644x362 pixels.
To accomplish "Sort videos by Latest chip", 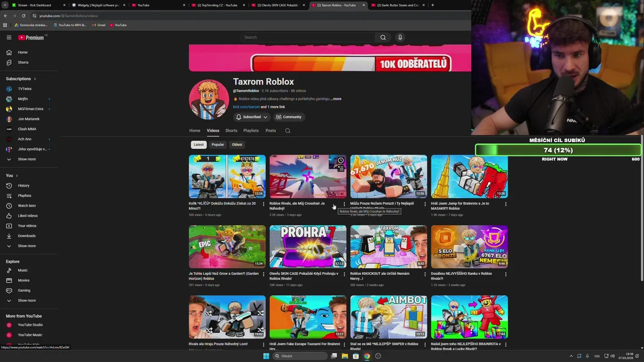I will (199, 145).
